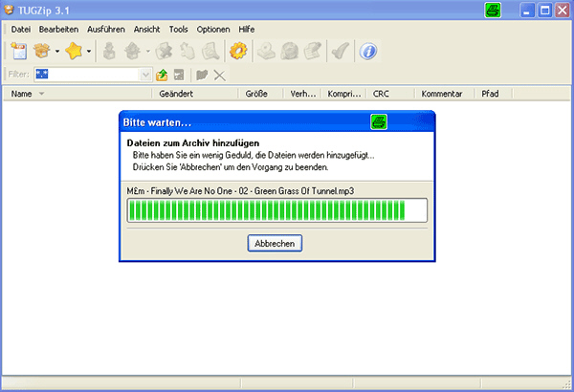Image resolution: width=574 pixels, height=392 pixels.
Task: Open settings with the orange gear icon
Action: (238, 51)
